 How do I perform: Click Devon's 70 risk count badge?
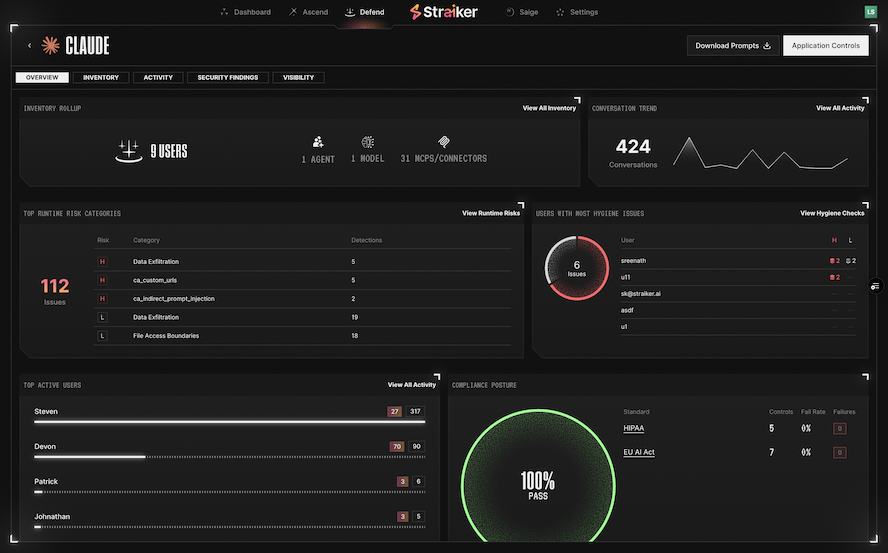point(397,446)
